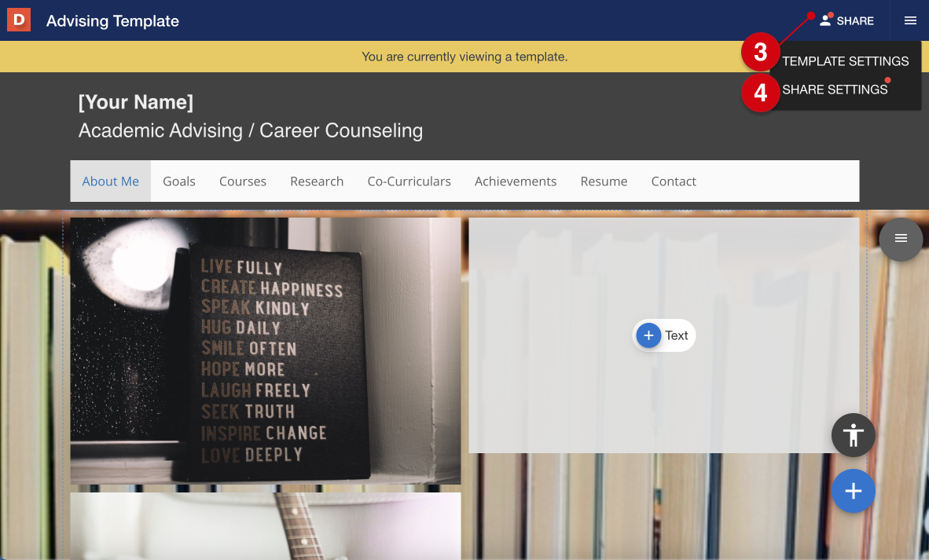Open the Research page tab

(x=317, y=181)
